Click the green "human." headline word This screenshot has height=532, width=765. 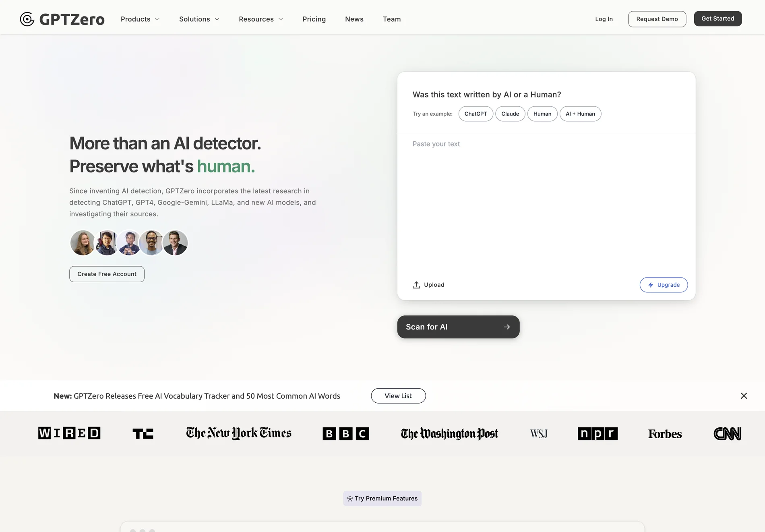point(226,166)
